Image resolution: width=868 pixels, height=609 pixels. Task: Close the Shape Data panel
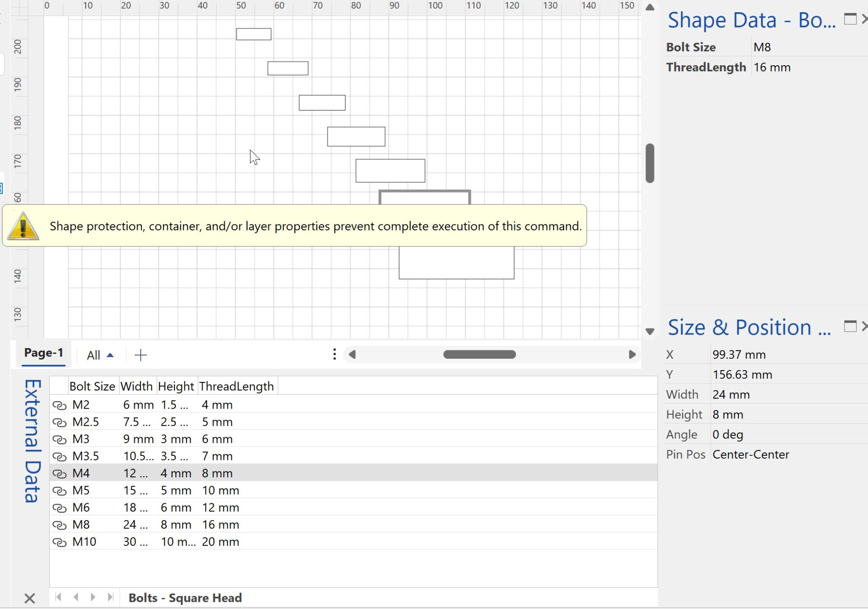[866, 19]
